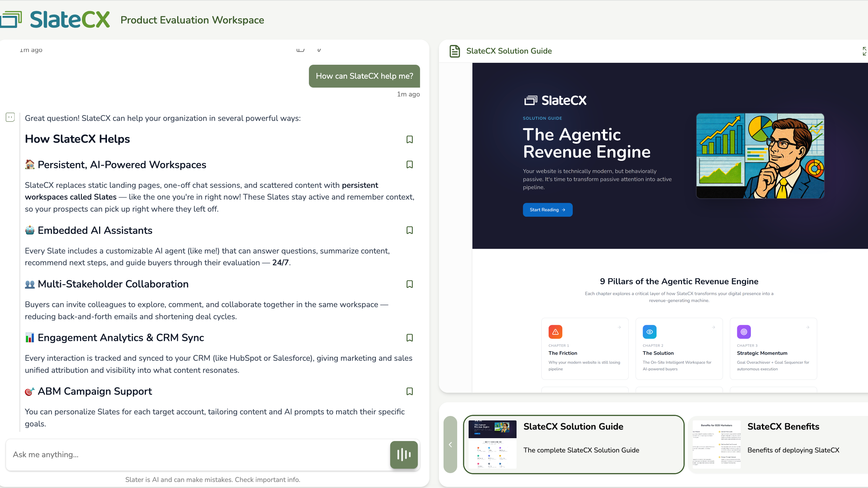Screen dimensions: 868x488
Task: Click the "9 Pillars of the Agentic Revenue Engine" heading
Action: 679,281
